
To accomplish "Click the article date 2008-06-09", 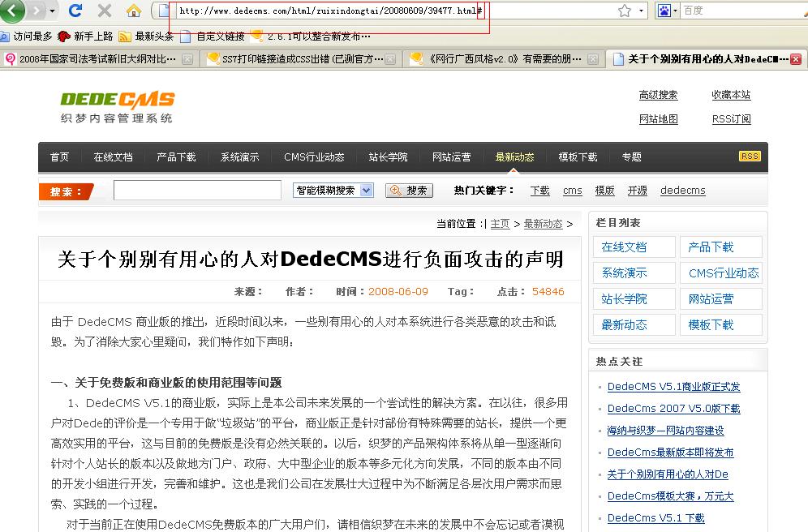I will [x=398, y=291].
